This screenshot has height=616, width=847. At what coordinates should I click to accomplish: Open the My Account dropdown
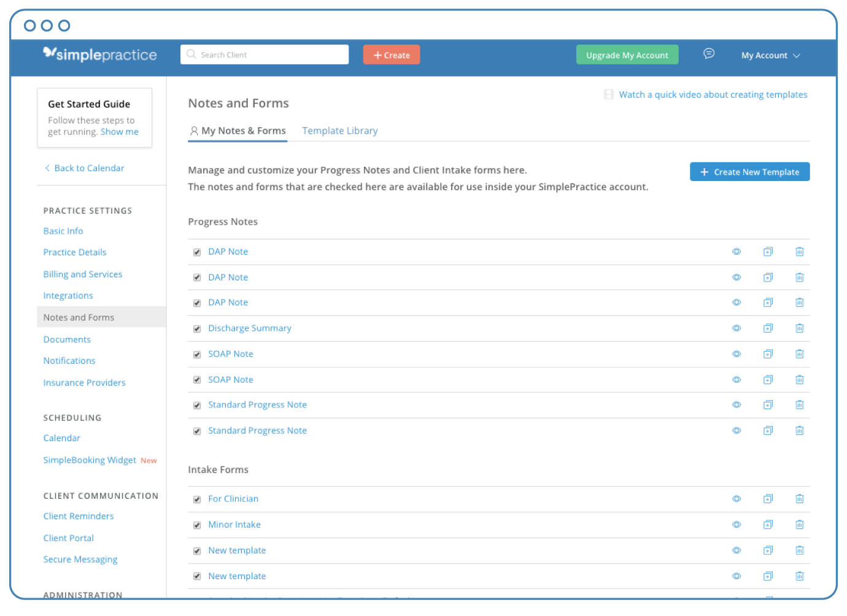770,55
